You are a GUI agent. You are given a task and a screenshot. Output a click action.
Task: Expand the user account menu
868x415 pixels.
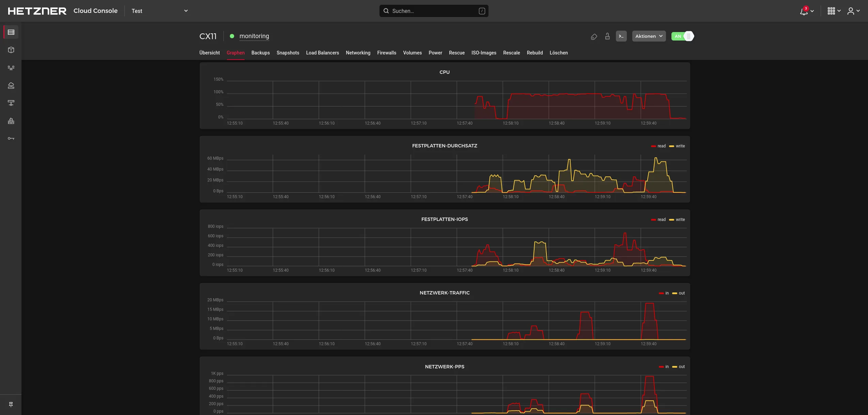(x=853, y=11)
